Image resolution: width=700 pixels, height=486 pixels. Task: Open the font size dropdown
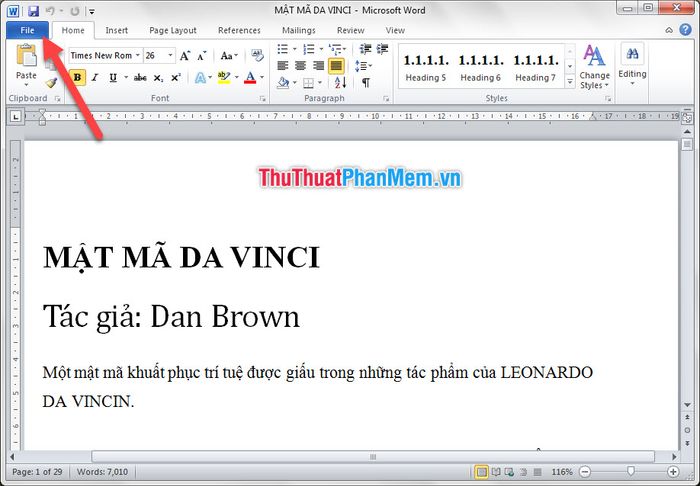(x=171, y=56)
